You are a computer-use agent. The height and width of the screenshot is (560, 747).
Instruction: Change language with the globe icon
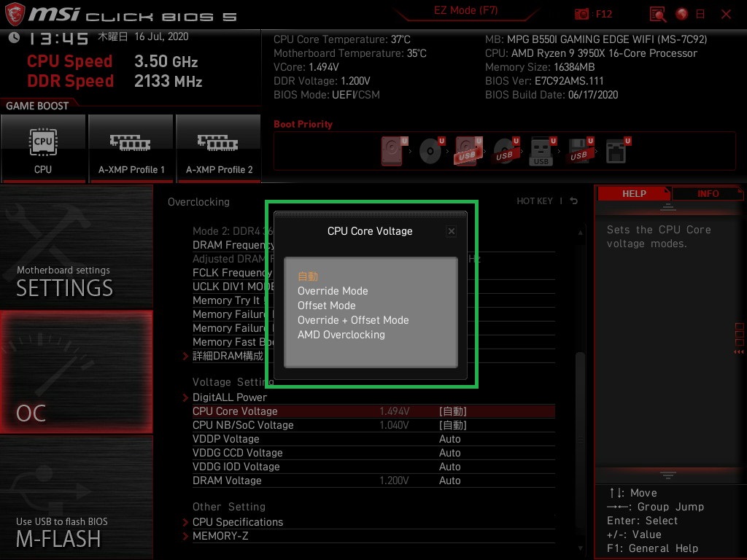coord(682,14)
